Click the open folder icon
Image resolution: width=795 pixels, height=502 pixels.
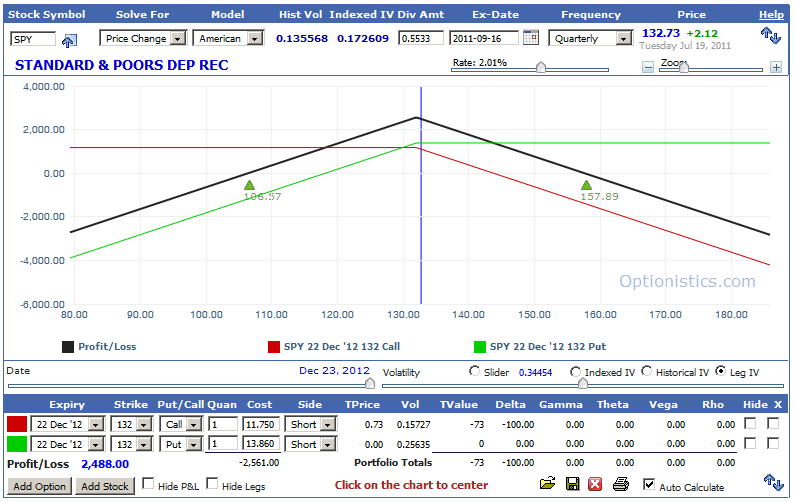coord(548,484)
